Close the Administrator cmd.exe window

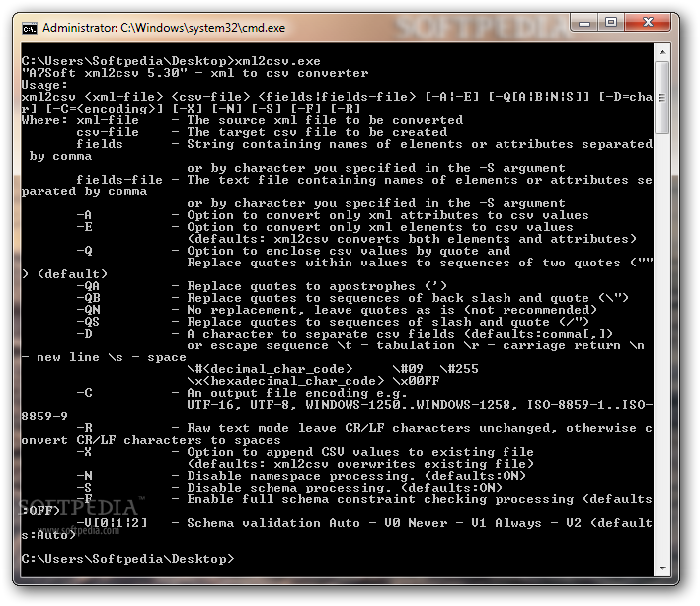click(x=648, y=22)
